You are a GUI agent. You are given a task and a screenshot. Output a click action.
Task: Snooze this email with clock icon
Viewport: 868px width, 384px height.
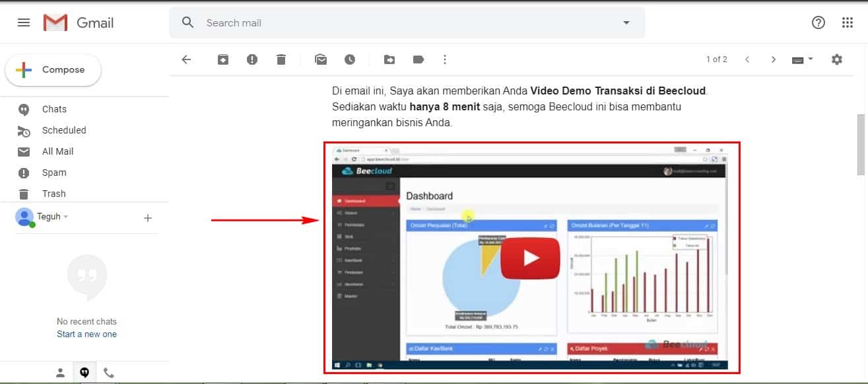click(350, 59)
